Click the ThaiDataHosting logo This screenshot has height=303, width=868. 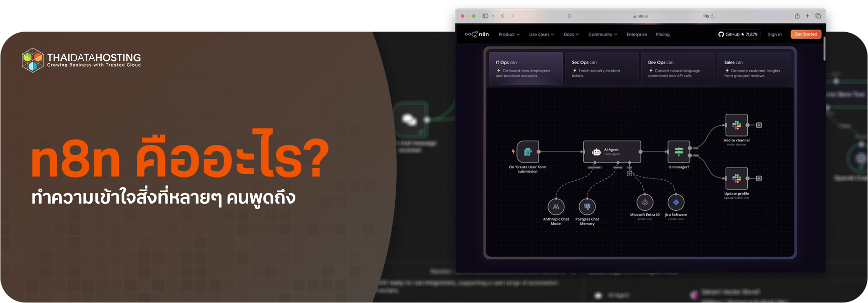81,60
